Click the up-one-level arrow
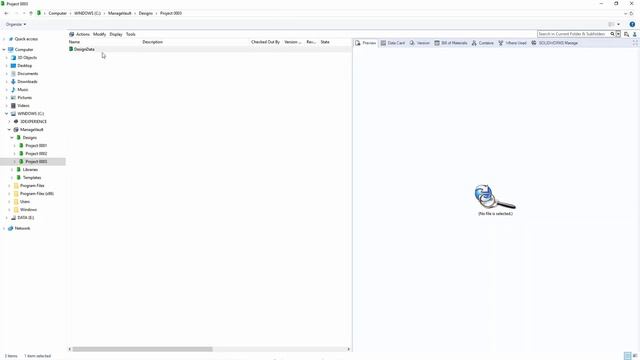This screenshot has height=360, width=640. [x=31, y=13]
